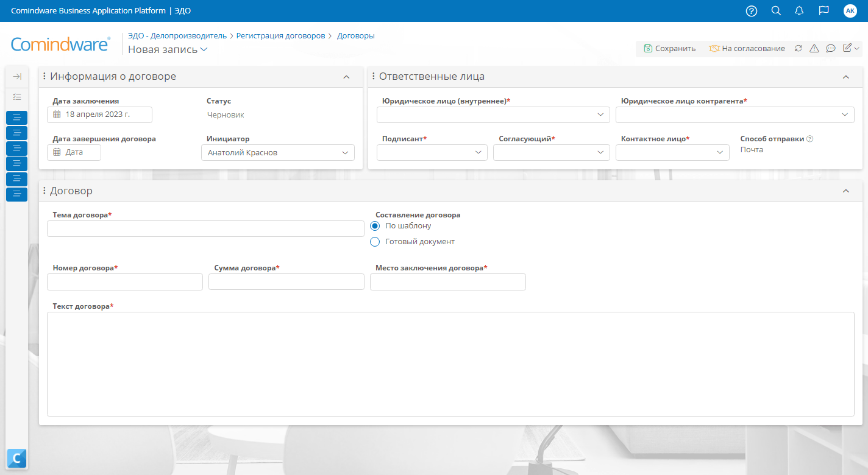Open the notifications bell

(800, 11)
